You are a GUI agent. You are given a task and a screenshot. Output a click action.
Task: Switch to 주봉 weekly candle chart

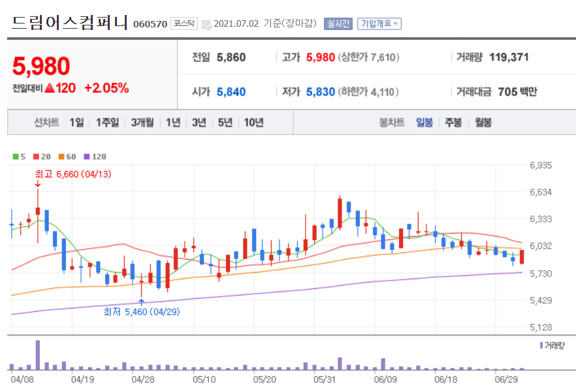tap(453, 122)
